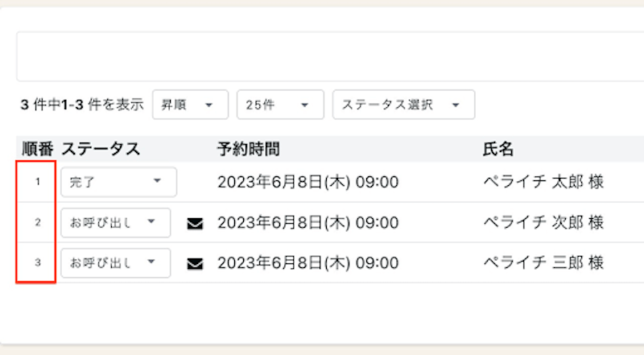Click the 予約時間 column header
644x355 pixels.
(248, 149)
